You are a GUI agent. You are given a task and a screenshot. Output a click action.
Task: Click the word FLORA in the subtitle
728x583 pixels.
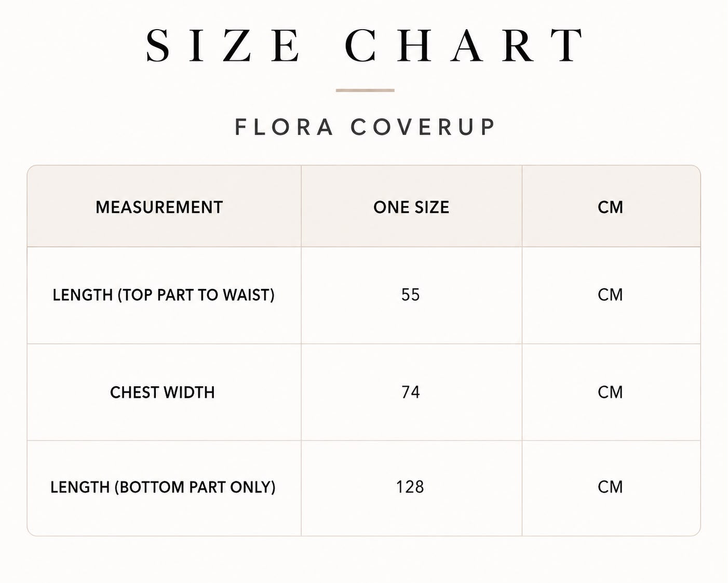click(x=284, y=127)
